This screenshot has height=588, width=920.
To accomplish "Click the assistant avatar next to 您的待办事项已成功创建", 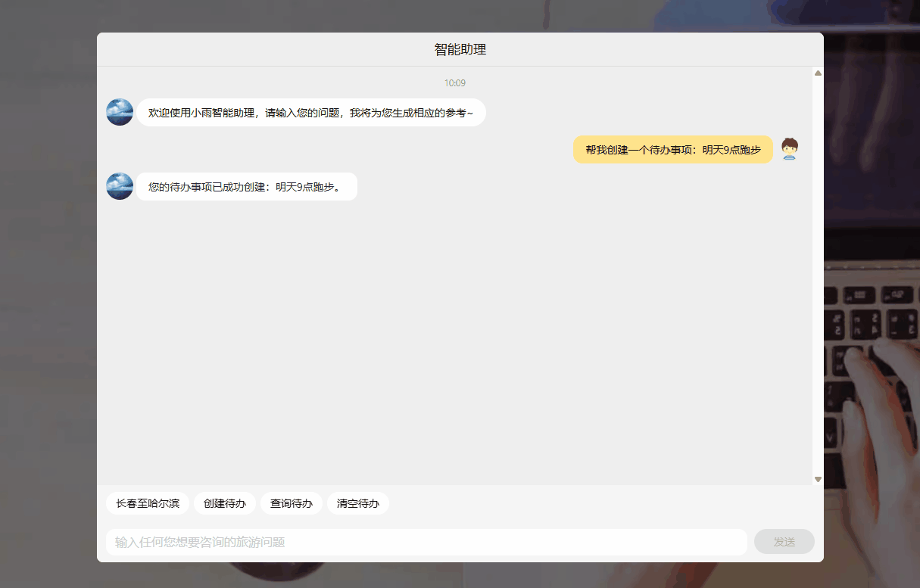I will coord(120,186).
